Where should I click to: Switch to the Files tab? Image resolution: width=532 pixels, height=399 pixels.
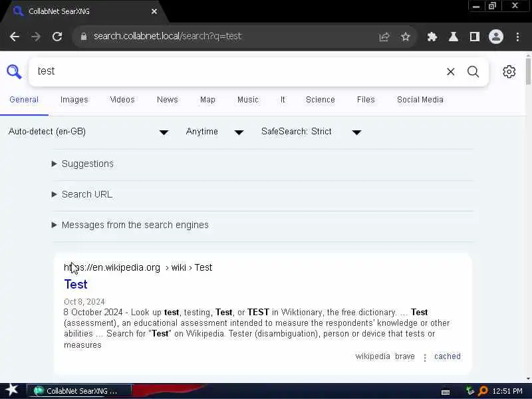click(366, 100)
